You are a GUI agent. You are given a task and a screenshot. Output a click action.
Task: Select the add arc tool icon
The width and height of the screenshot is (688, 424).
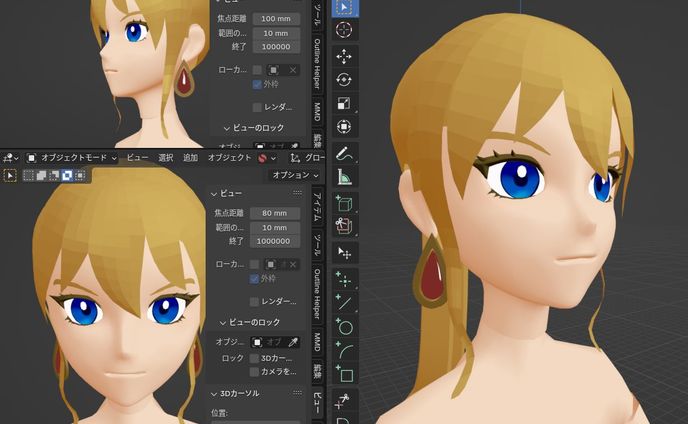click(344, 350)
